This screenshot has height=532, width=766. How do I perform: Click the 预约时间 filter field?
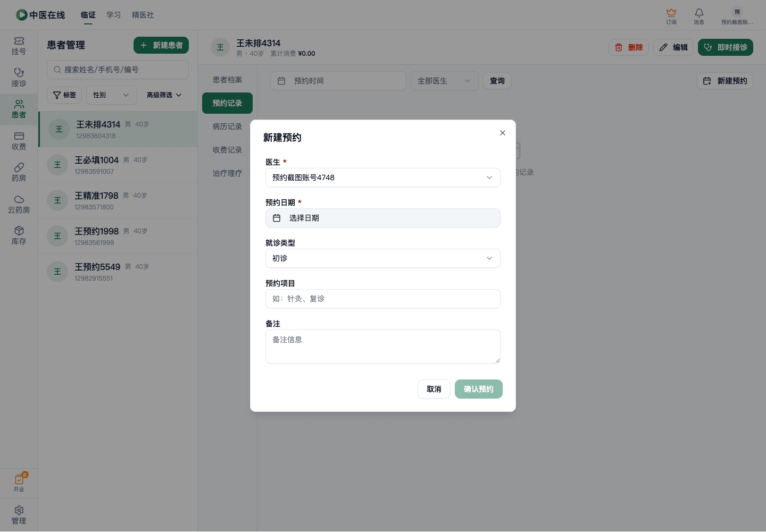(338, 81)
